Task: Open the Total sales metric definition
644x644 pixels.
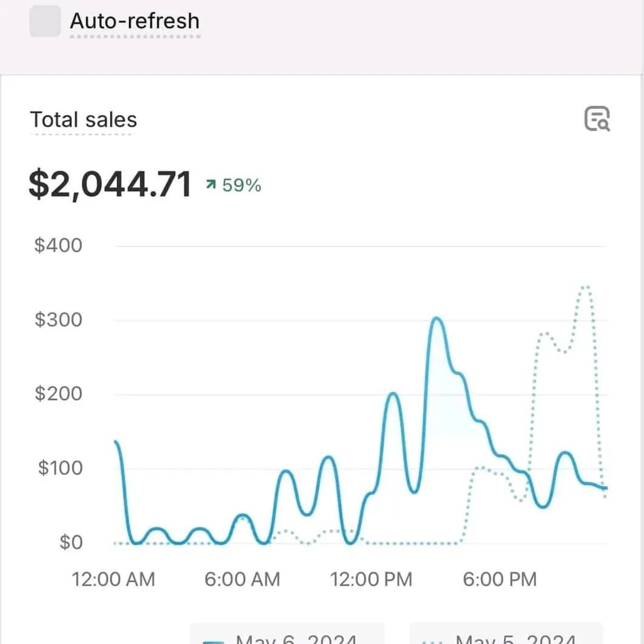Action: click(83, 120)
